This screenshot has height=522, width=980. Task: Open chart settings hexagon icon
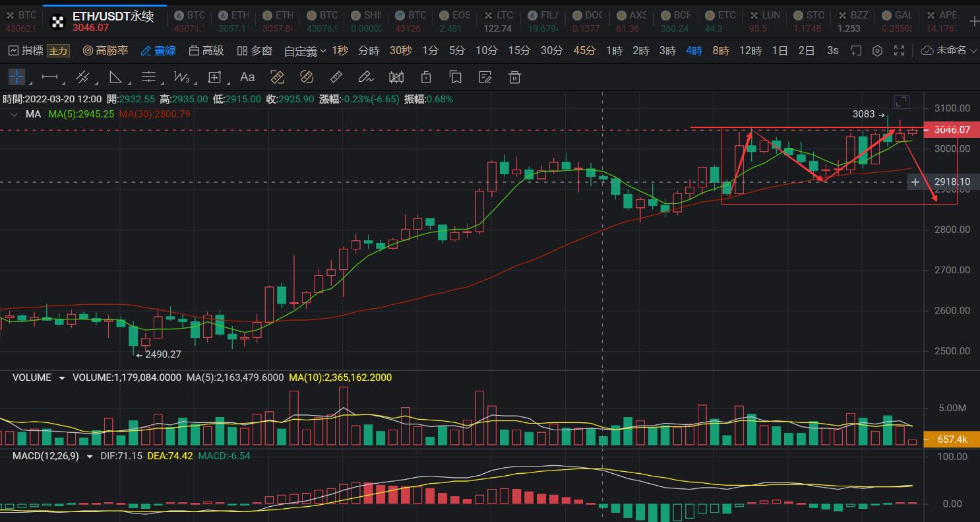click(877, 51)
